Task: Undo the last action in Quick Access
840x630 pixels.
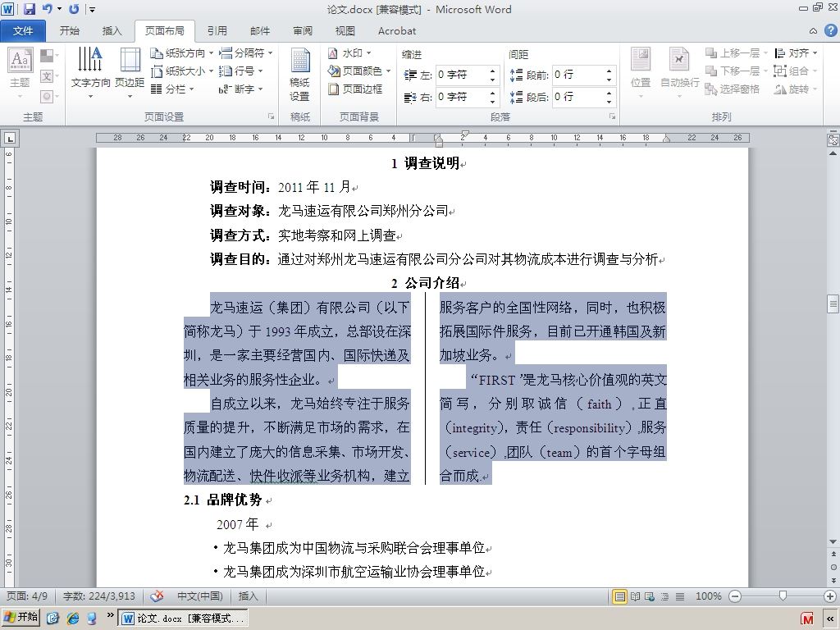Action: (48, 9)
